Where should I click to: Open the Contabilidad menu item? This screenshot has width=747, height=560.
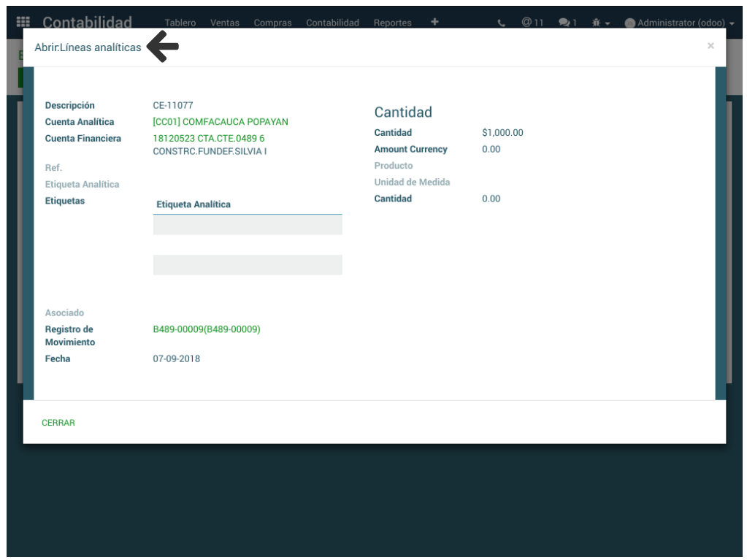(x=332, y=23)
